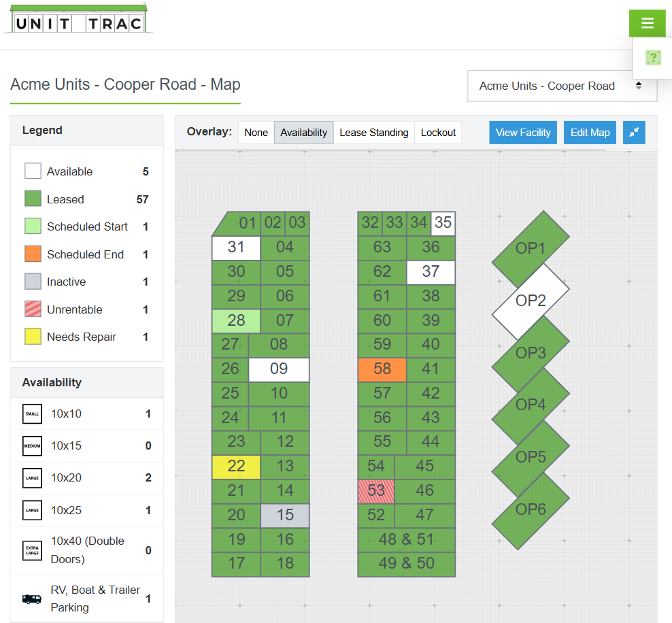The height and width of the screenshot is (623, 672).
Task: Click the Scheduled End orange legend swatch
Action: pyautogui.click(x=33, y=254)
